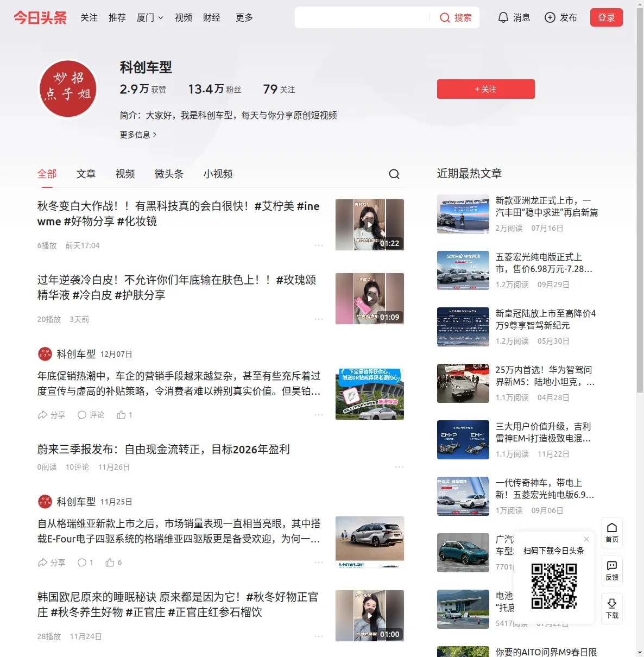Open 三大用户价值升级 吉利雷神EM-i article
The height and width of the screenshot is (657, 644).
(544, 432)
